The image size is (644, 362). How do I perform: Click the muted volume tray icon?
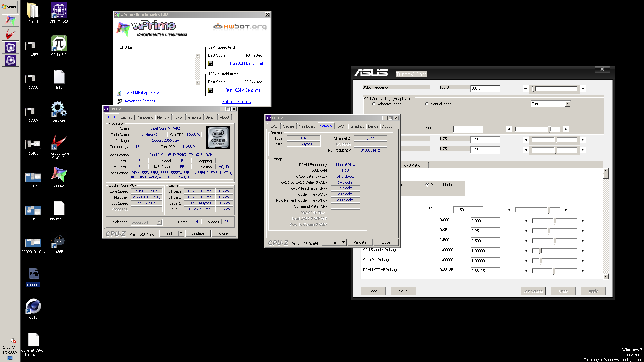coord(13,340)
